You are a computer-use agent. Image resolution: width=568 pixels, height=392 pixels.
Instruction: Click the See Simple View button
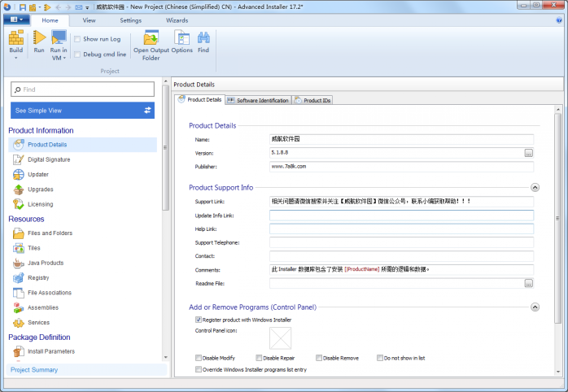coord(82,110)
